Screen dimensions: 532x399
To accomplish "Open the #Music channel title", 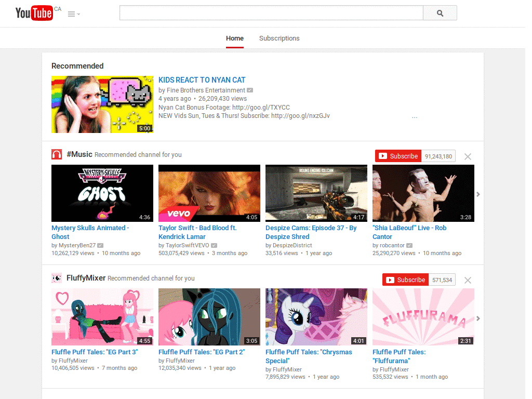I will (79, 154).
